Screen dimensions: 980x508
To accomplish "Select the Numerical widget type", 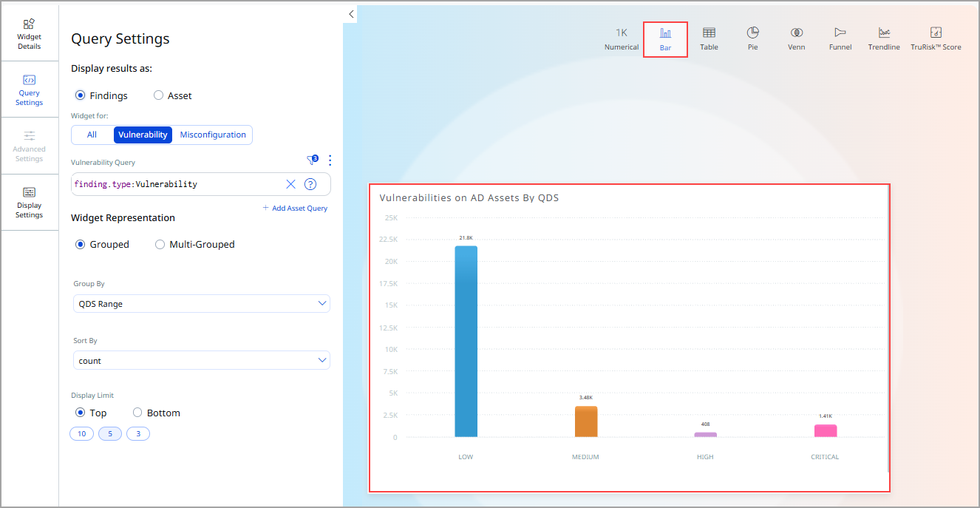I will coord(622,39).
